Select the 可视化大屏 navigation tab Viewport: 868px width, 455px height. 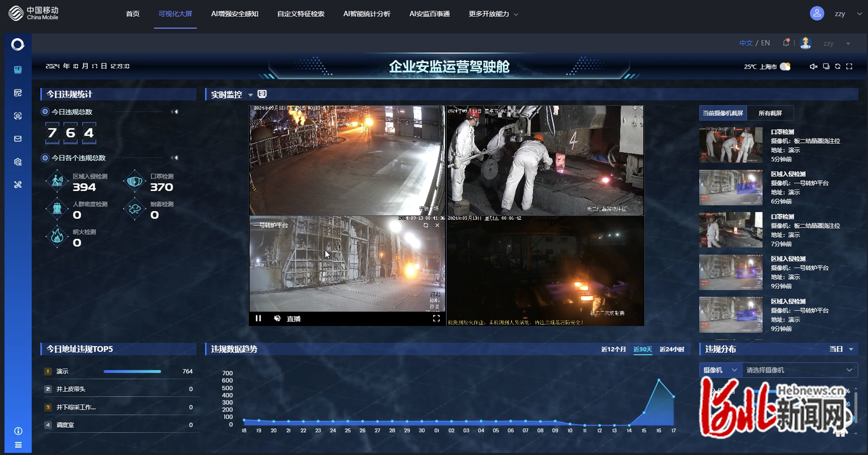coord(175,14)
